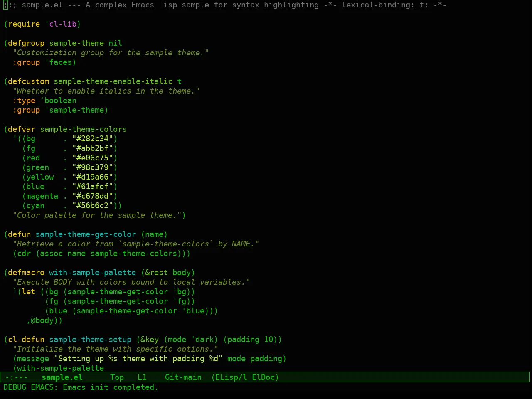This screenshot has width=532, height=399.
Task: Click the 'let' keyword
Action: pos(29,292)
